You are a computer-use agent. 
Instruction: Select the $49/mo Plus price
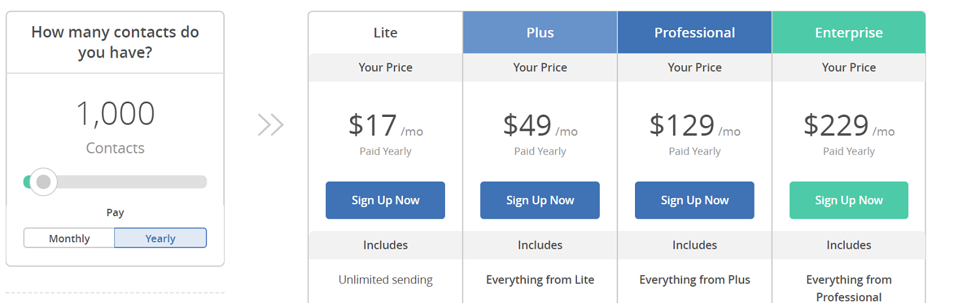(540, 125)
